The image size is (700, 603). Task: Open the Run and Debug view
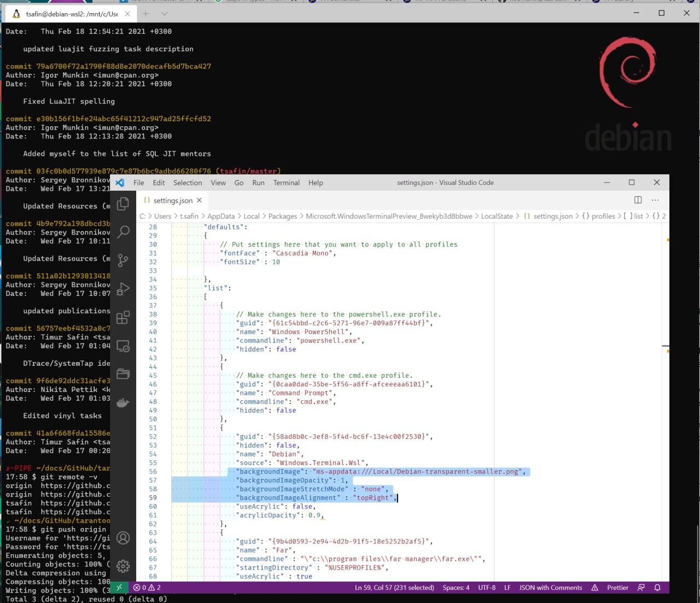point(123,289)
